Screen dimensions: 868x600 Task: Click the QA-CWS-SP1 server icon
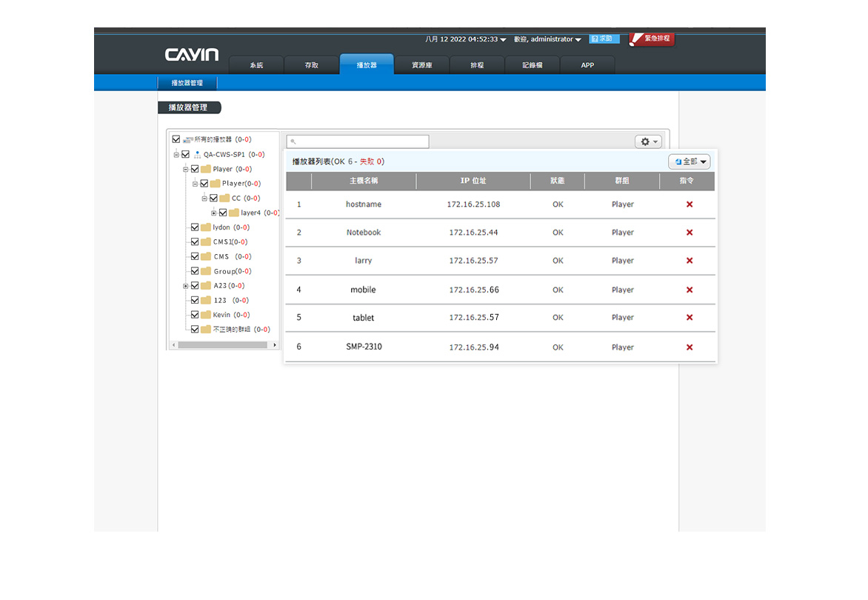pos(197,155)
